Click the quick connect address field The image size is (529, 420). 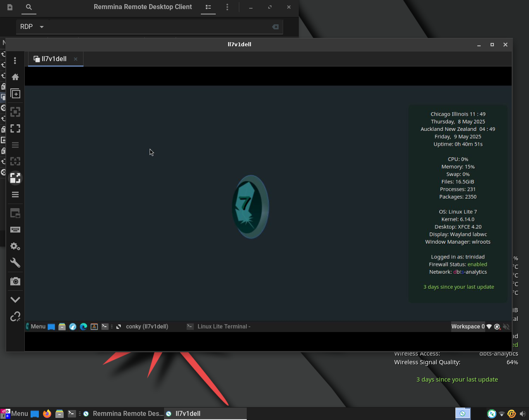click(159, 26)
